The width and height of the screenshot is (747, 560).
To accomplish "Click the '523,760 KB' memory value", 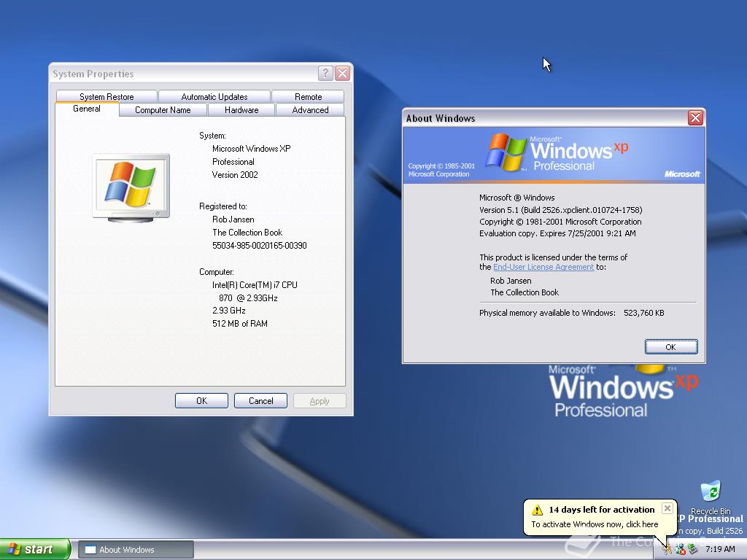I will point(644,313).
